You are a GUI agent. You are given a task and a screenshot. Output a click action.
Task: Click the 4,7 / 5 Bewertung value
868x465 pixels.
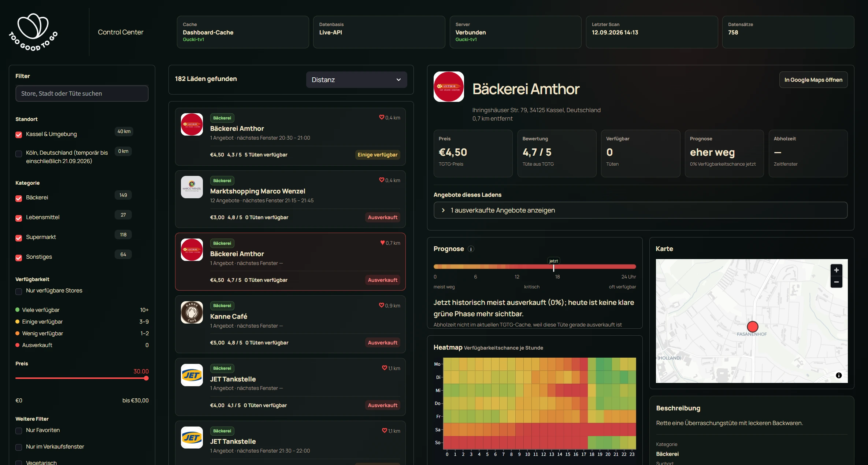tap(537, 152)
